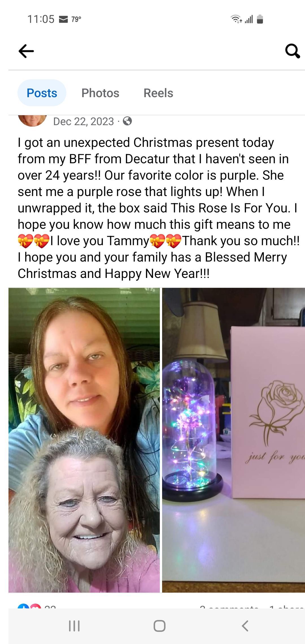Open the lighted purple rose photo
305x644 pixels.
(234, 440)
